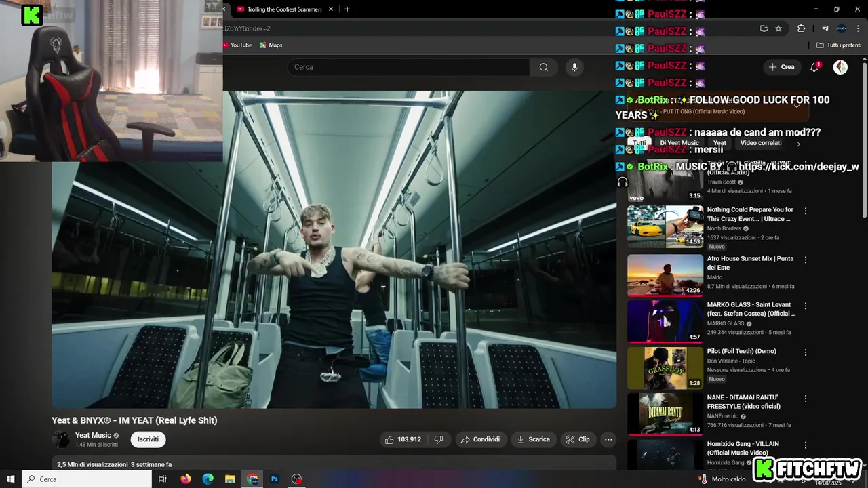Launch Firefox from the taskbar
The image size is (868, 488).
(186, 479)
